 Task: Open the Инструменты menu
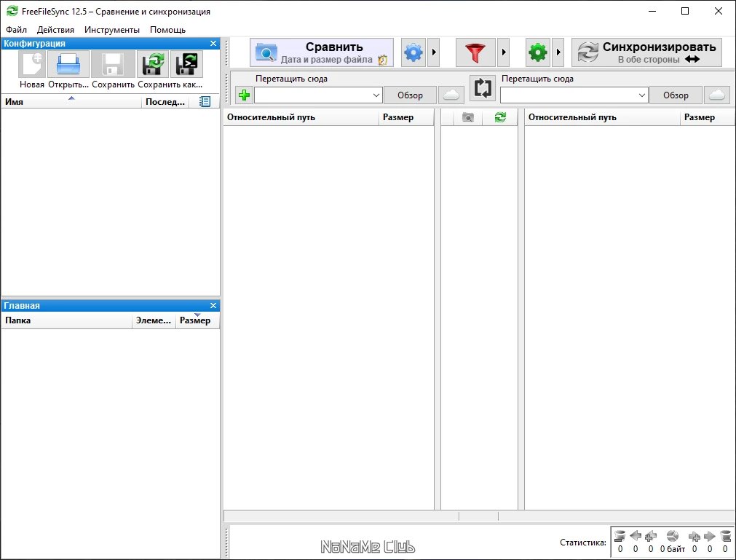111,30
